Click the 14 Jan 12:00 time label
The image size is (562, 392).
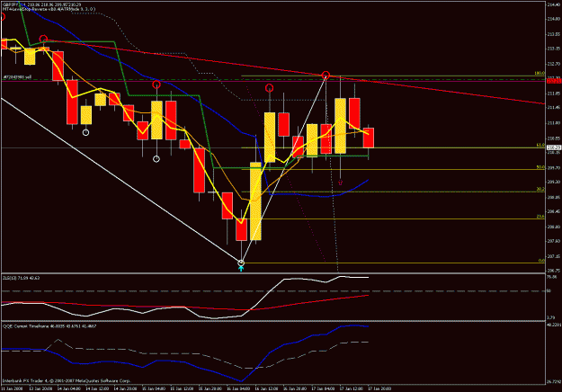[x=97, y=388]
